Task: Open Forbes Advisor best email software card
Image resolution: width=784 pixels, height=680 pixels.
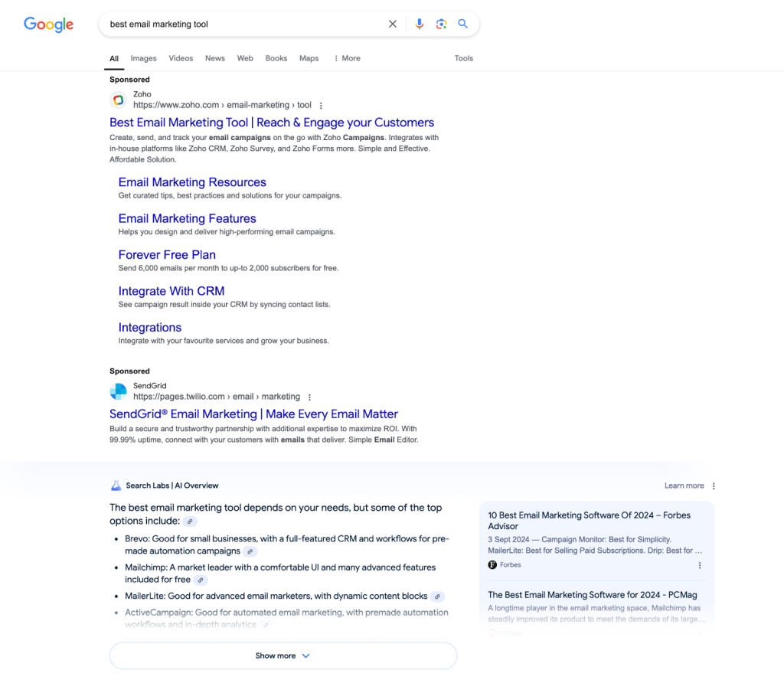Action: [589, 521]
